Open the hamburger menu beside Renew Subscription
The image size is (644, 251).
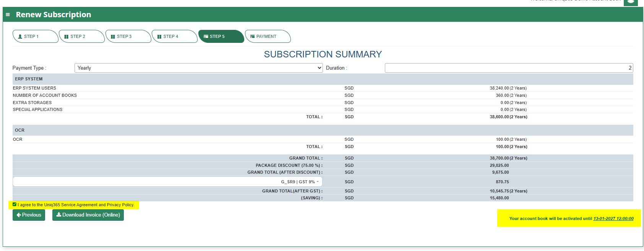(x=8, y=15)
